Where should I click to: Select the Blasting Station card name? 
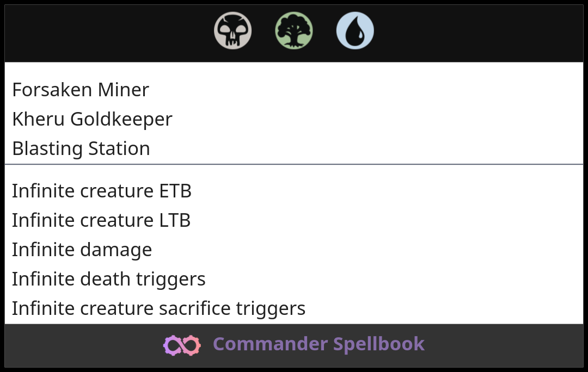point(81,148)
